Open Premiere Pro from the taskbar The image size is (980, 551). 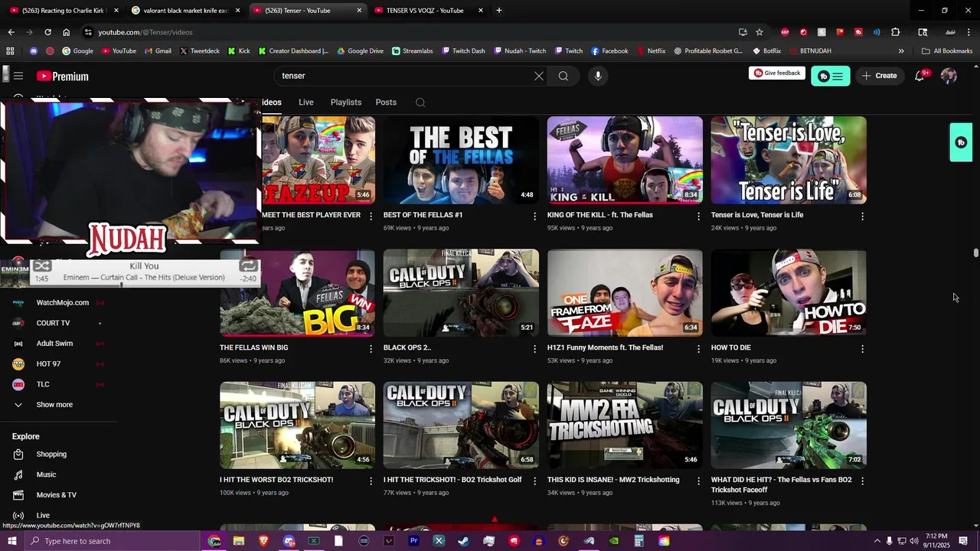pos(413,541)
